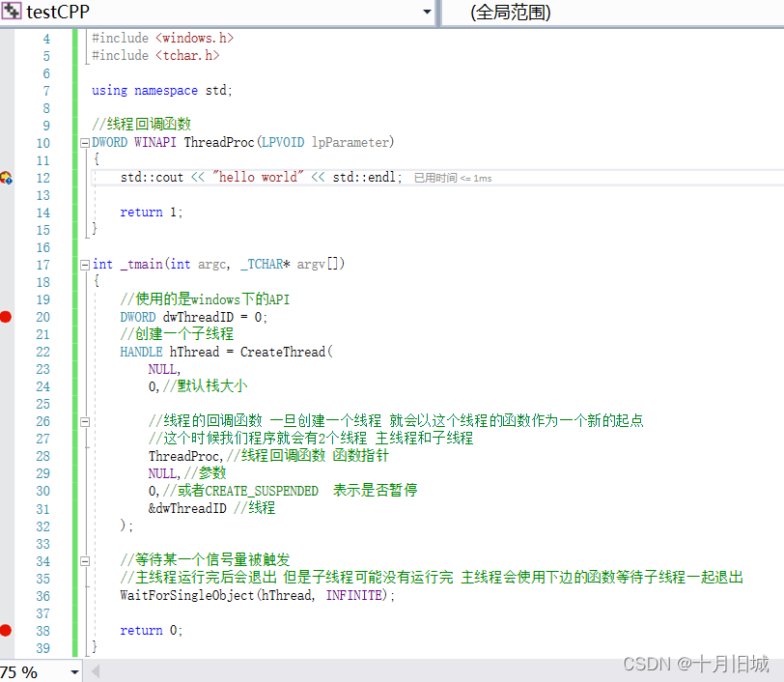Image resolution: width=784 pixels, height=682 pixels.
Task: Collapse the comment block at line 26
Action: [x=85, y=422]
